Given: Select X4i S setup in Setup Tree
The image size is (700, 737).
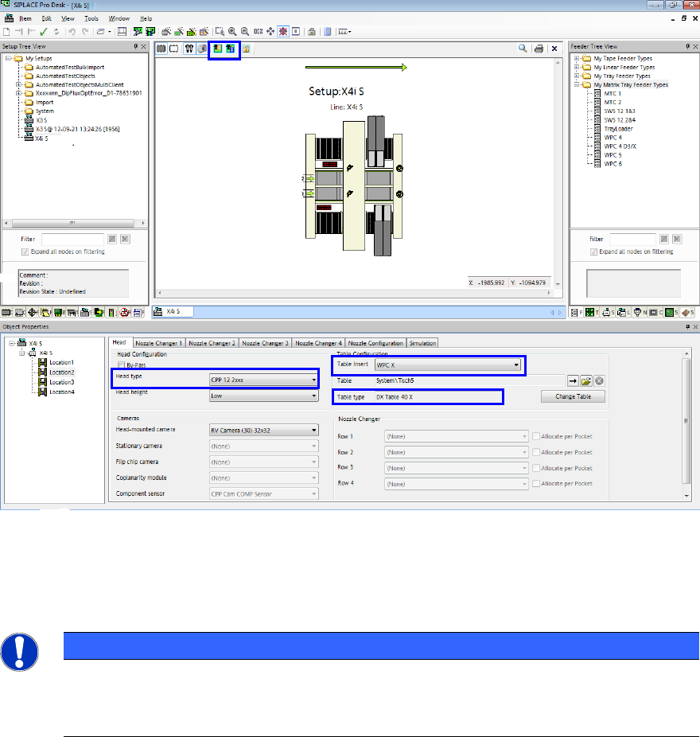Looking at the screenshot, I should pos(41,138).
